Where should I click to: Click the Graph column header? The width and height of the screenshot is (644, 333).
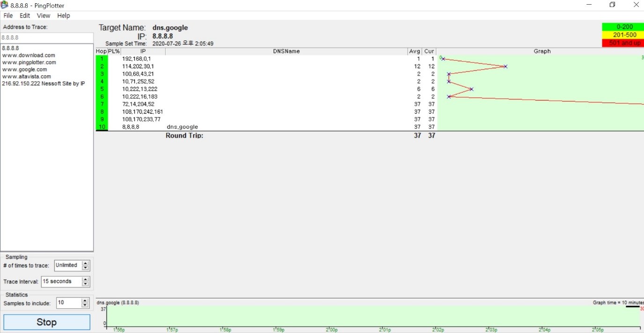pyautogui.click(x=540, y=51)
